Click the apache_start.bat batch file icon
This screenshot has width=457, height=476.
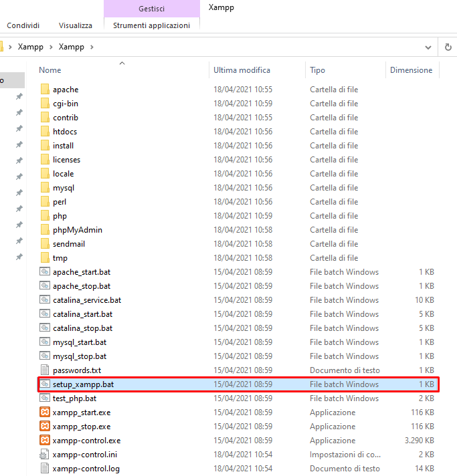click(45, 271)
